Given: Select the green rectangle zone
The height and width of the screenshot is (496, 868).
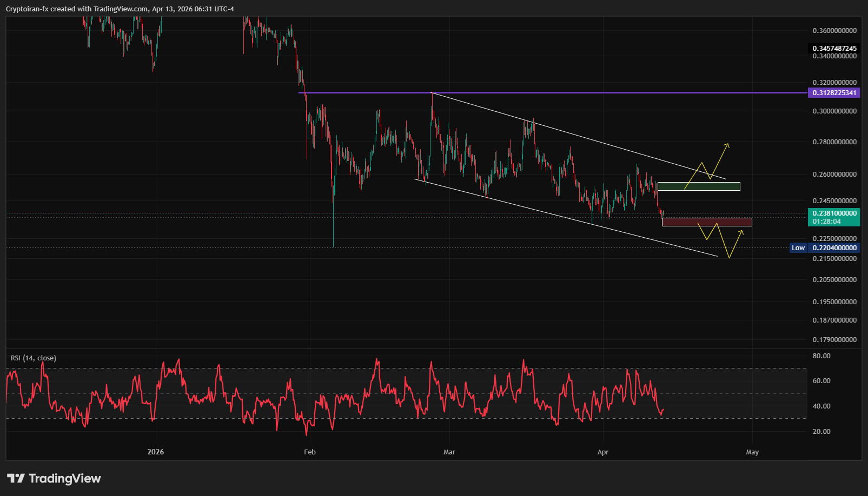Looking at the screenshot, I should click(x=698, y=186).
